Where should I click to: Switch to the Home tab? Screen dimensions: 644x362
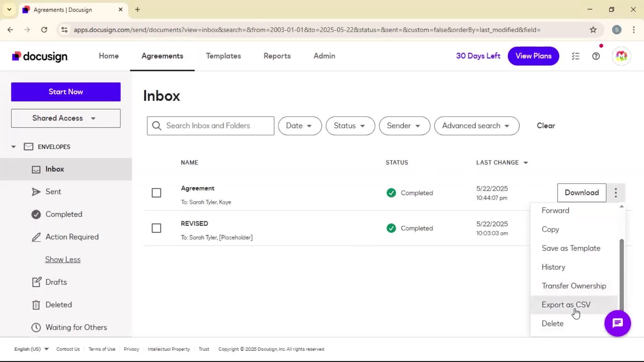(109, 56)
